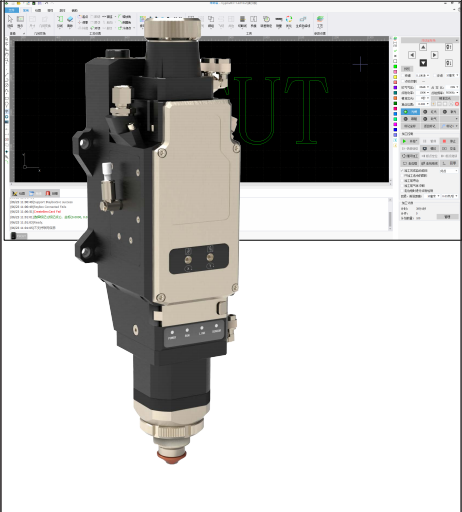Screen dimensions: 462x512
Task: Click the lower Z-axis lower icon in jog panel
Action: point(449,63)
